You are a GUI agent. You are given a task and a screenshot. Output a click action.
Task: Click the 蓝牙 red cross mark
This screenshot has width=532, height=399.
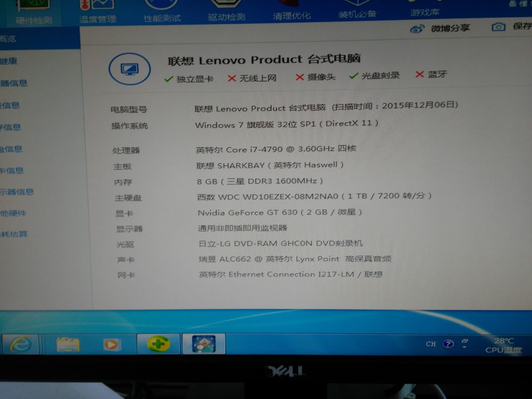point(419,74)
